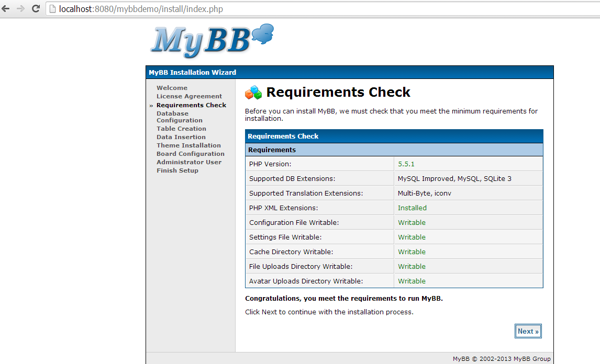Click the MyBB © 2002-2013 footer text
The width and height of the screenshot is (600, 364).
tap(502, 359)
